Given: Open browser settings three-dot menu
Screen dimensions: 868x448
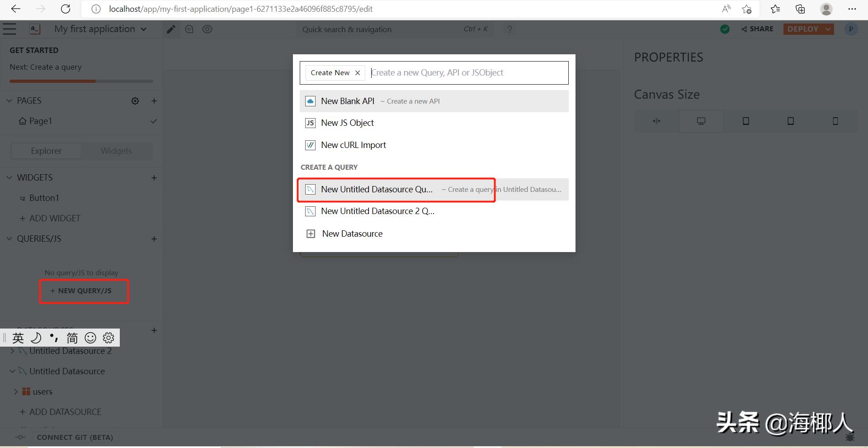Looking at the screenshot, I should point(852,9).
